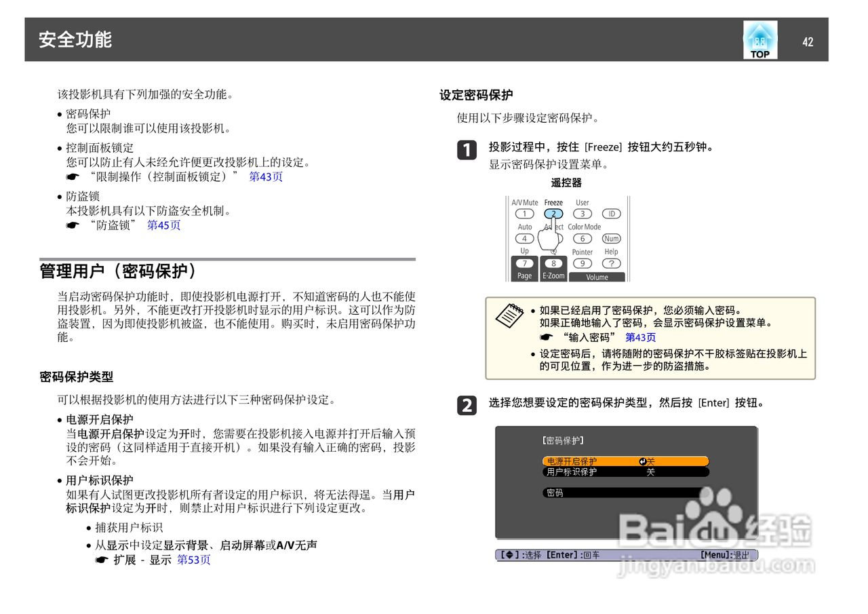This screenshot has width=868, height=614.
Task: Click remote button 1 under A/V Mute
Action: point(524,214)
